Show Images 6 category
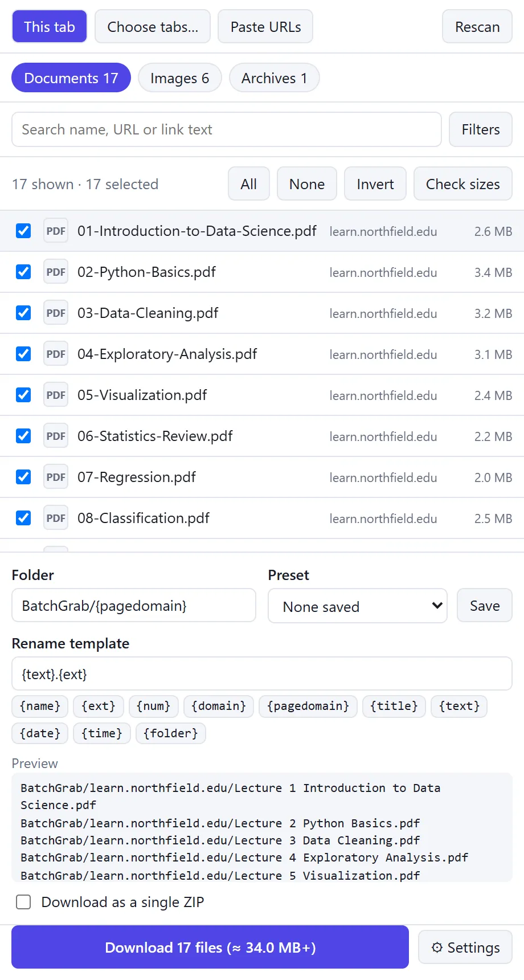This screenshot has width=524, height=980. [179, 78]
